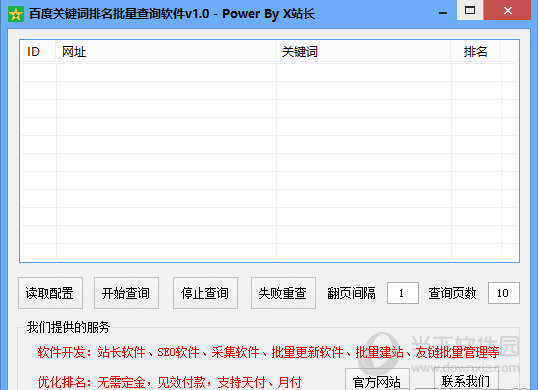Maximize the window

[x=470, y=10]
